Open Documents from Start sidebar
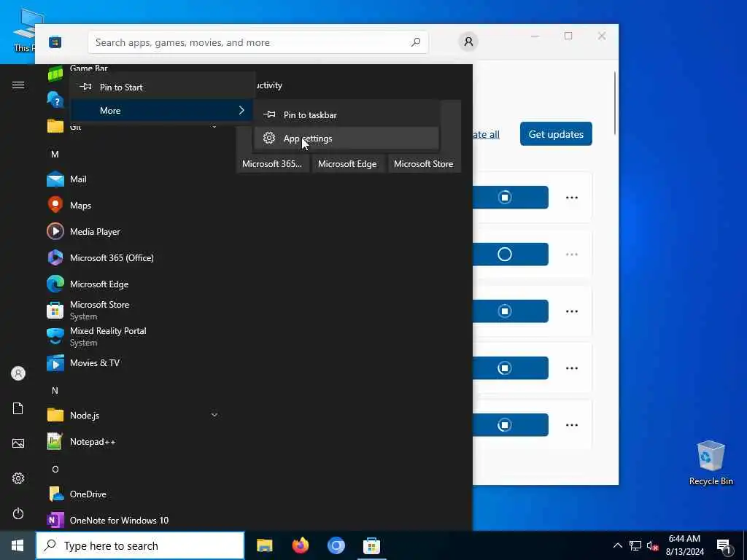747x560 pixels. tap(18, 408)
